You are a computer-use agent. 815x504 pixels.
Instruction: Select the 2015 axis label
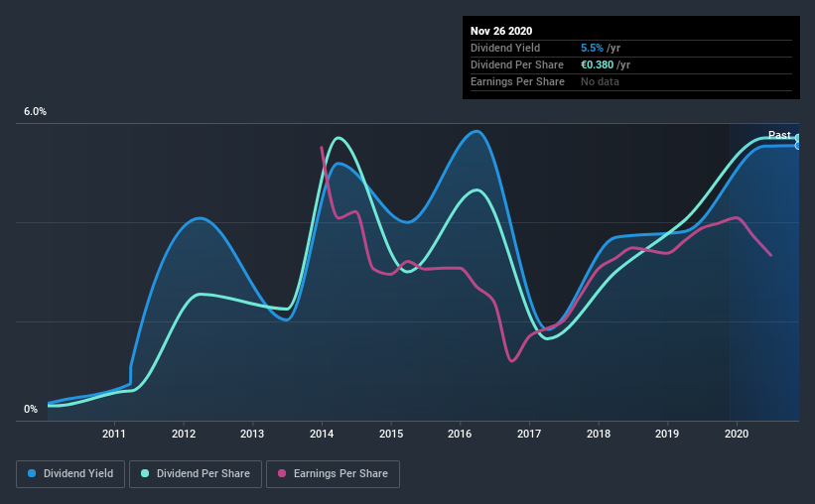coord(391,434)
